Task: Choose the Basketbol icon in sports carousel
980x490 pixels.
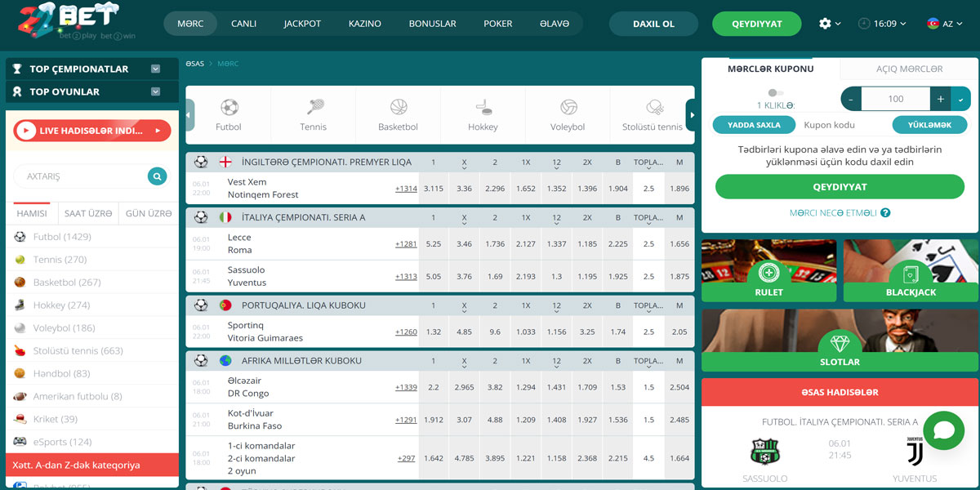Action: click(x=399, y=107)
